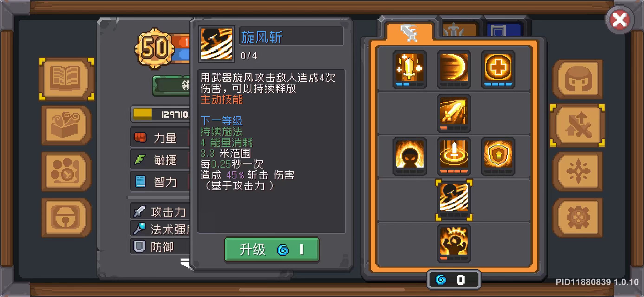The height and width of the screenshot is (297, 644).
Task: Close the skill window with red X
Action: pyautogui.click(x=620, y=20)
